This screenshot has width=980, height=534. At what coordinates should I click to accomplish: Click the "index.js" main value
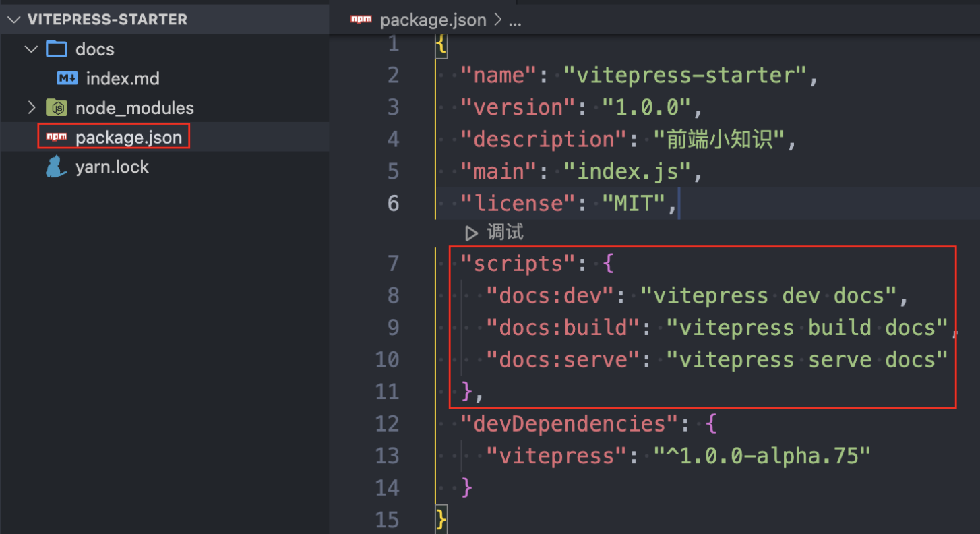[627, 171]
